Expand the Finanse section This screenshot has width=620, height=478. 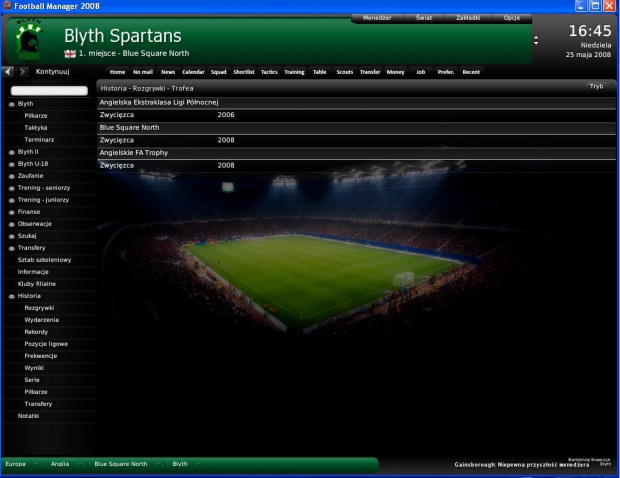tap(12, 212)
